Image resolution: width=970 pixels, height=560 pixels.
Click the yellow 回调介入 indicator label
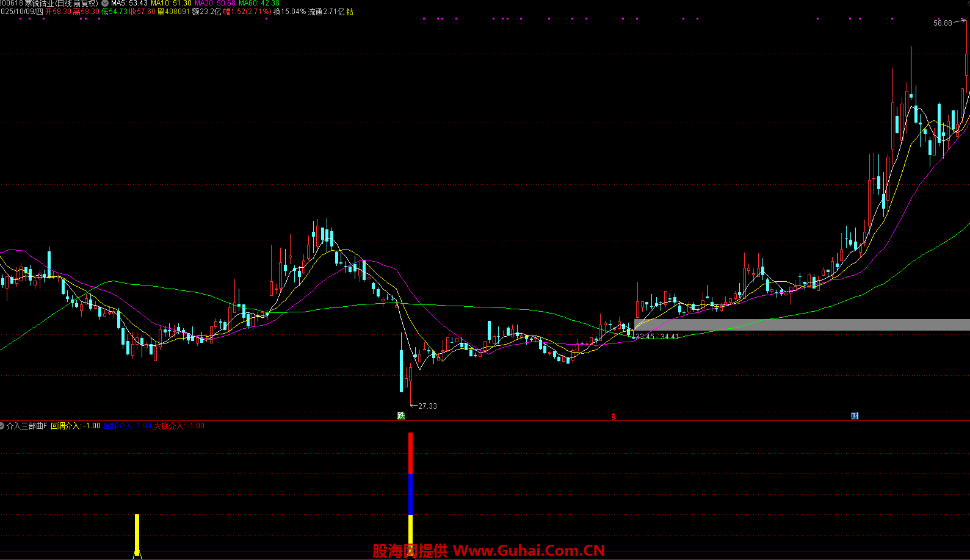click(75, 426)
